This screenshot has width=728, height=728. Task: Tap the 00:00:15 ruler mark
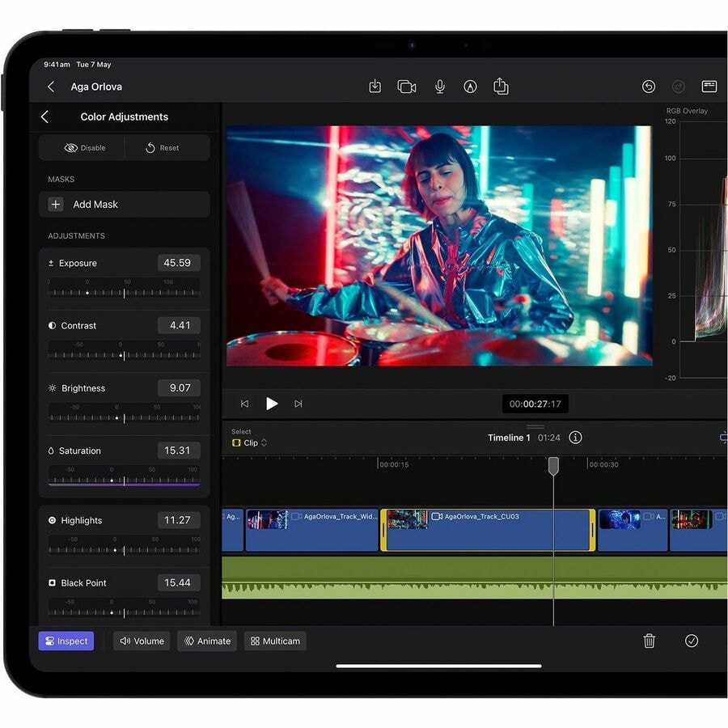click(x=394, y=464)
